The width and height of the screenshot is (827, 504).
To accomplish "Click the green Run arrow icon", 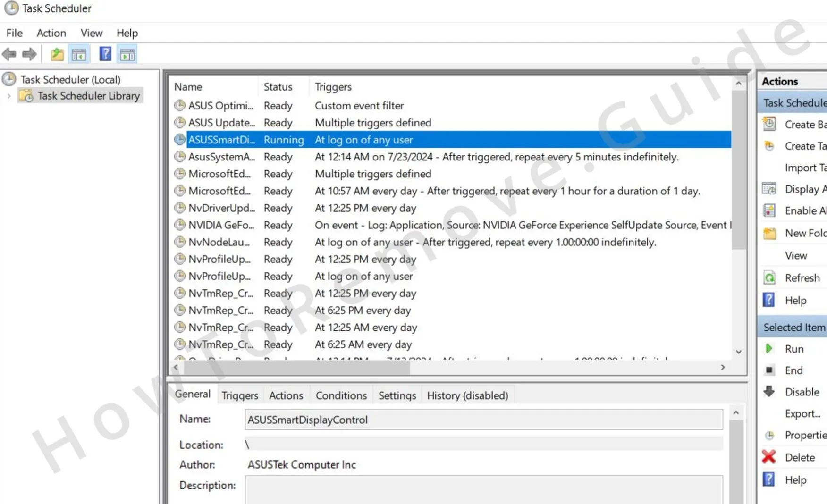I will click(x=769, y=349).
